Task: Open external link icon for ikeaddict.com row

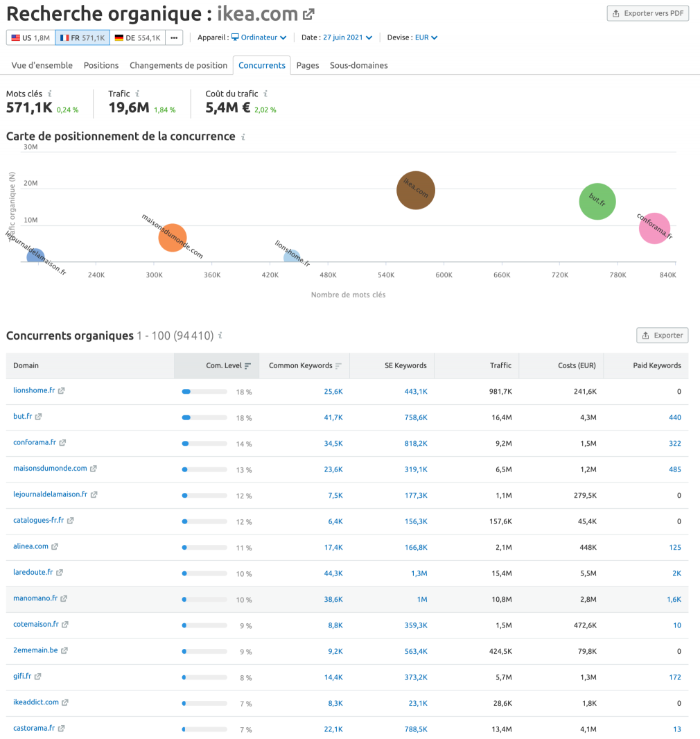Action: pyautogui.click(x=65, y=702)
